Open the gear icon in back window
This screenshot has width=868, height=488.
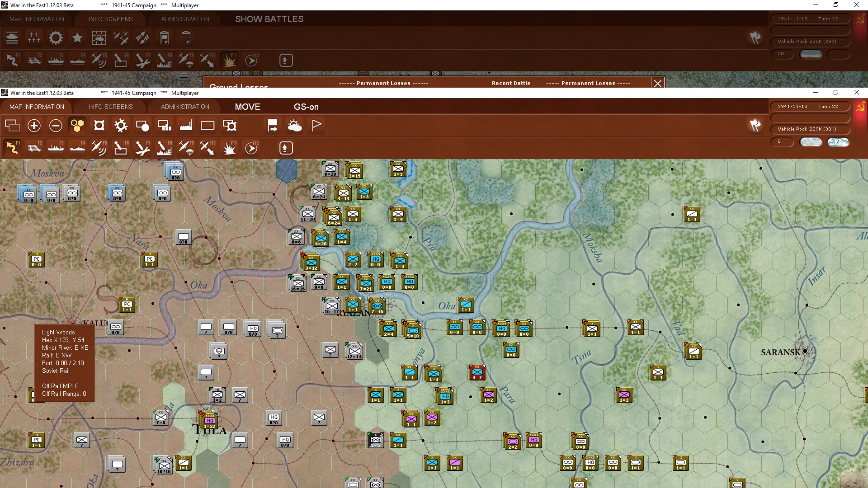tap(56, 38)
